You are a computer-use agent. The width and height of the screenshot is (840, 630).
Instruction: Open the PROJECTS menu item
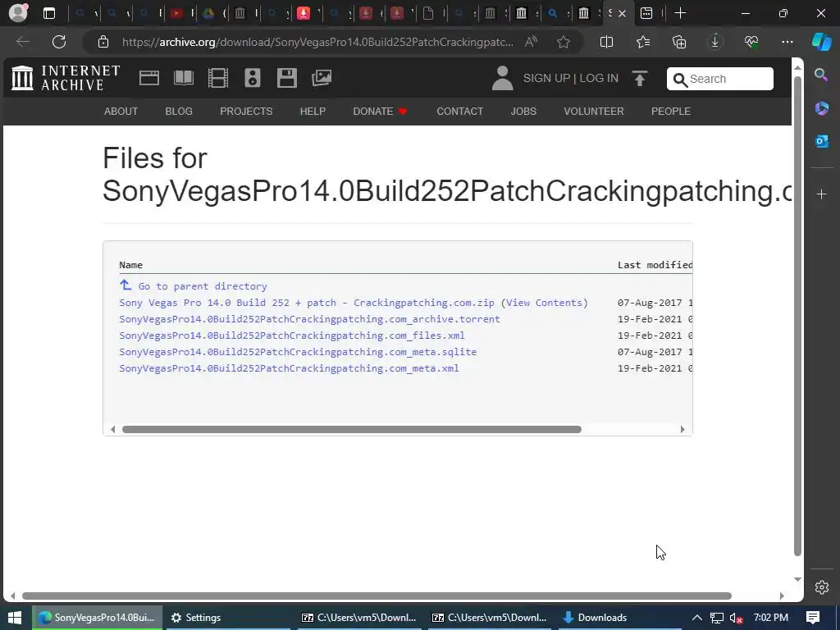coord(246,112)
